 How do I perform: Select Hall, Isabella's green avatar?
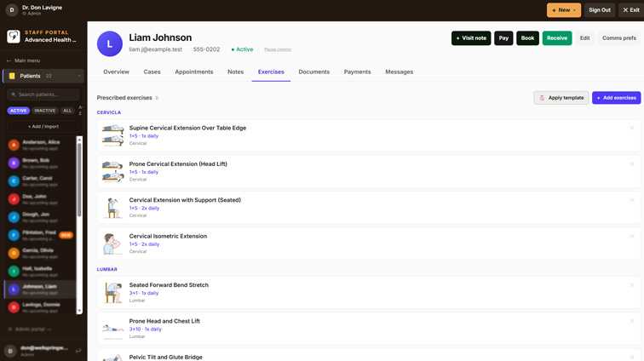click(x=14, y=272)
